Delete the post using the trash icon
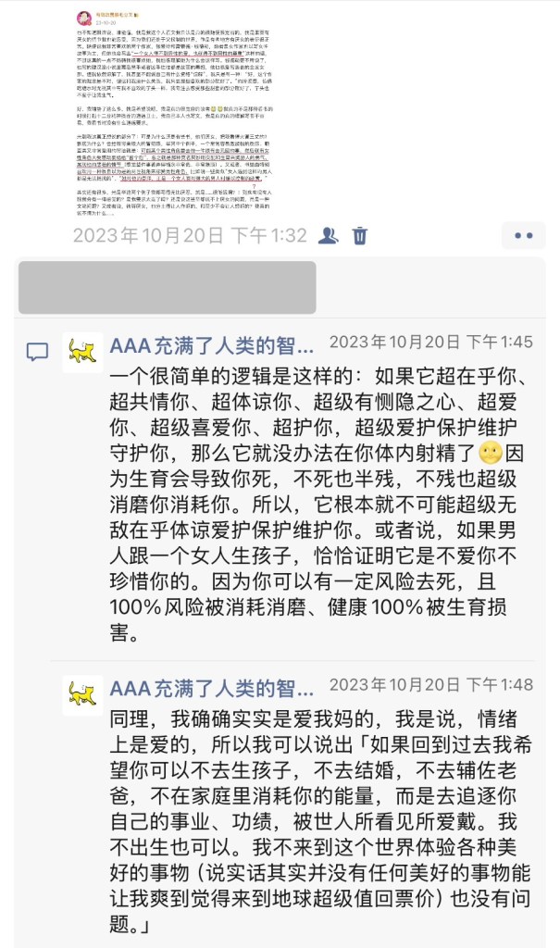 pos(360,235)
